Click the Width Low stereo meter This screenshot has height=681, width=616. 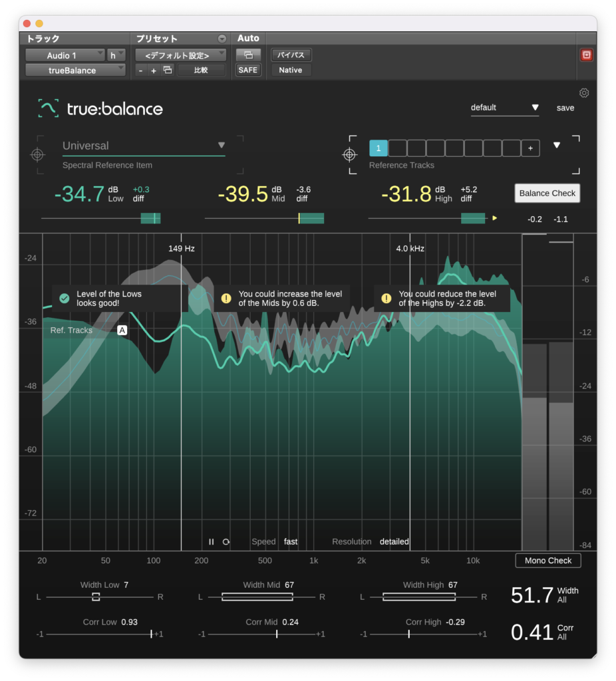[x=100, y=597]
